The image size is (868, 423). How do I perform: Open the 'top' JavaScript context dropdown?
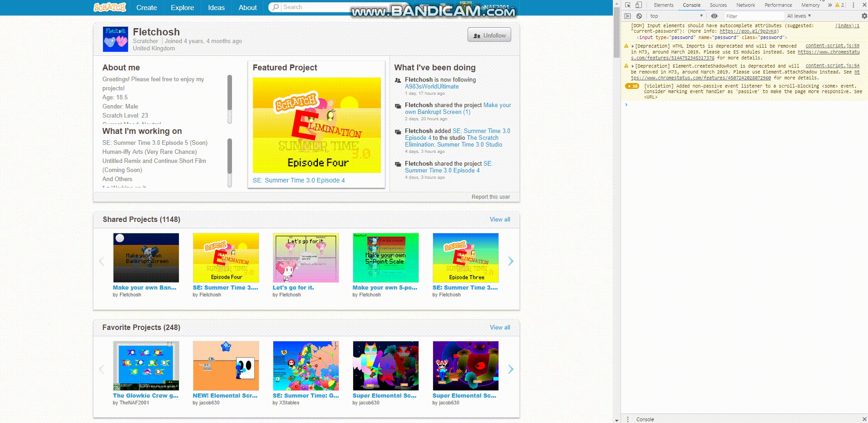pyautogui.click(x=676, y=16)
